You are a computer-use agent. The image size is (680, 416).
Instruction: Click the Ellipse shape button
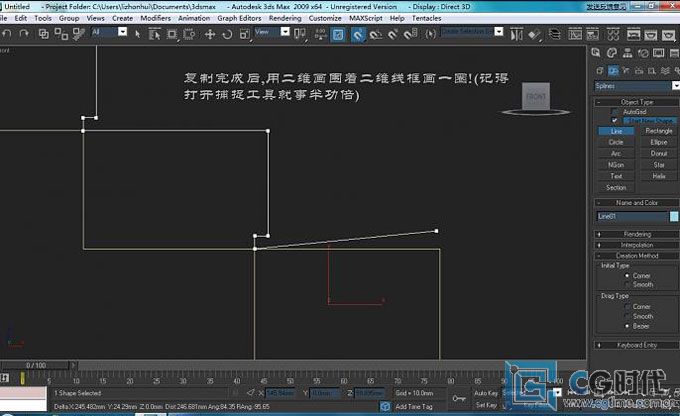pyautogui.click(x=659, y=142)
